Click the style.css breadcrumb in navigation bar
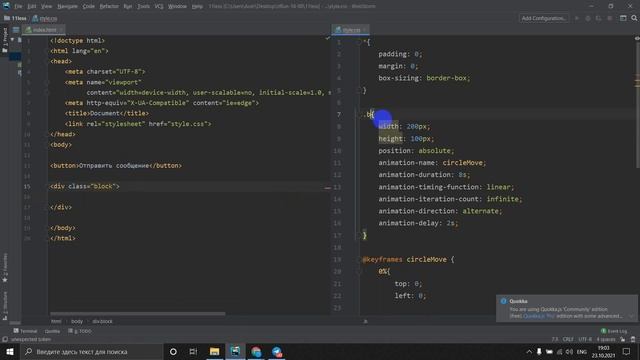Screen dimensions: 640x360 click(x=45, y=18)
